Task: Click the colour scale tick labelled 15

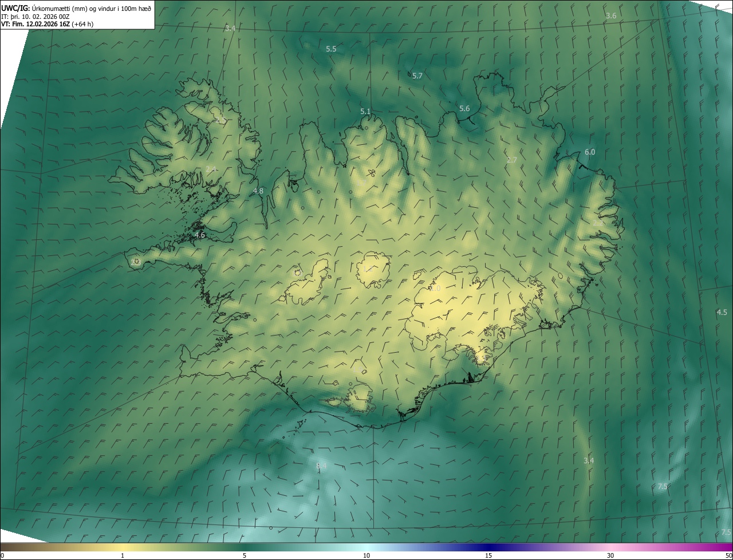Action: point(488,555)
